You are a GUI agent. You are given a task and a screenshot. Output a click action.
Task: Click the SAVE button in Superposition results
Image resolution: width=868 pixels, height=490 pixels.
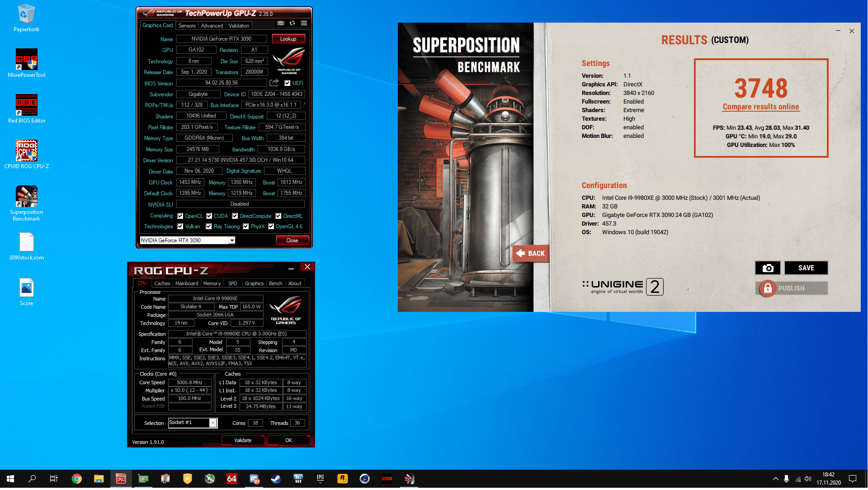pyautogui.click(x=806, y=268)
